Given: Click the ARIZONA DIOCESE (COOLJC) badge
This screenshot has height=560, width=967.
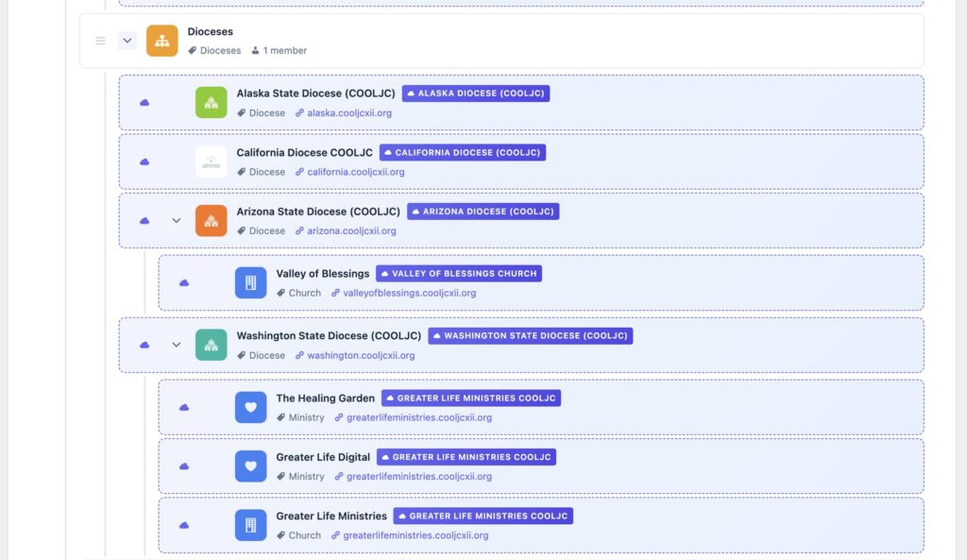Looking at the screenshot, I should (483, 212).
